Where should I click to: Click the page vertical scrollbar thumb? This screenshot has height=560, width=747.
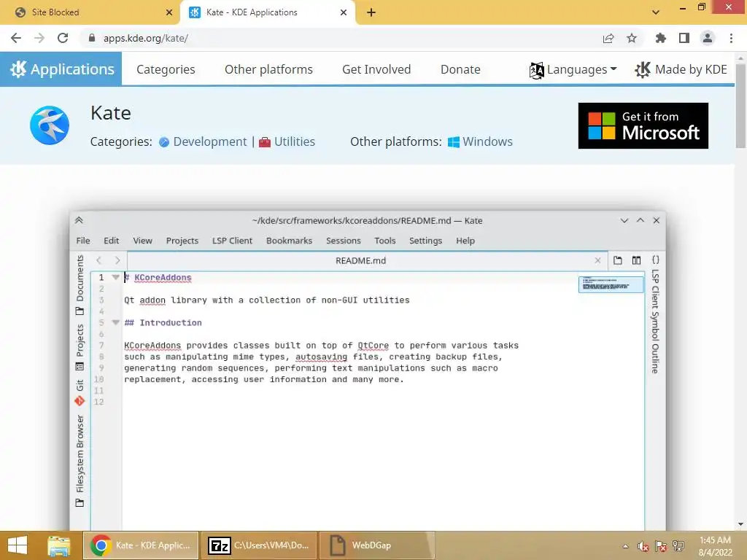pyautogui.click(x=741, y=107)
